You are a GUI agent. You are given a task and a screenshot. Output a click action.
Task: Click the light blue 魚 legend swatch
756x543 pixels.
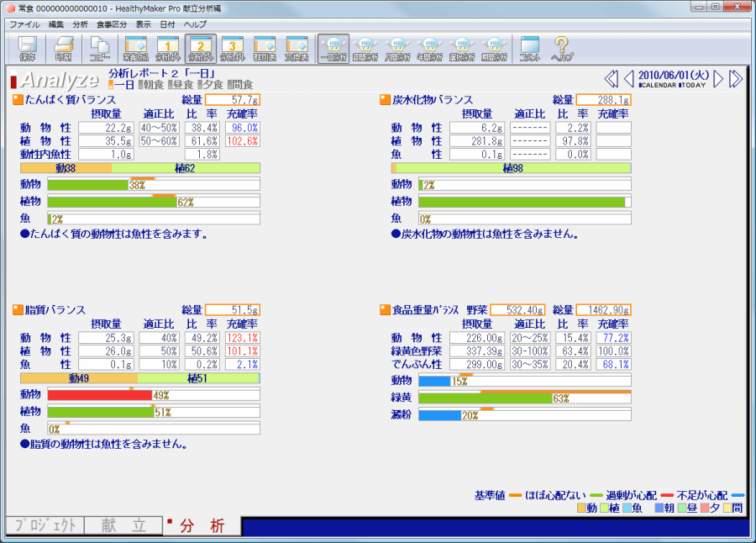click(x=627, y=508)
